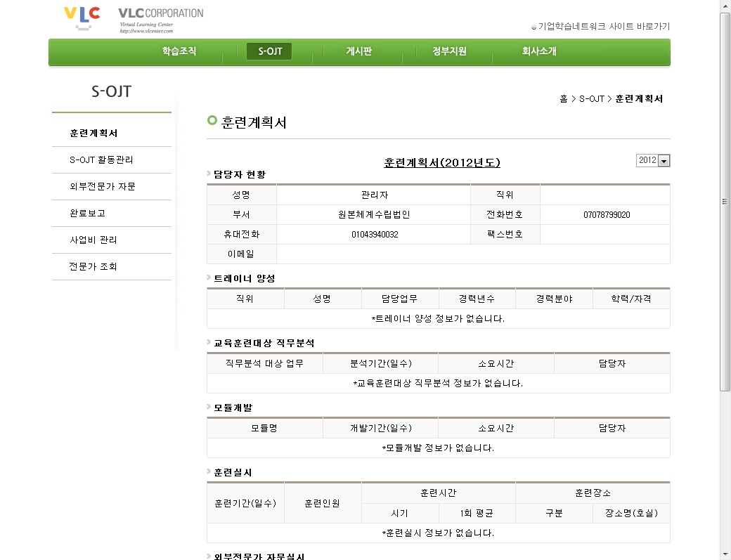731x560 pixels.
Task: Select the S-OJT menu tab
Action: (269, 51)
